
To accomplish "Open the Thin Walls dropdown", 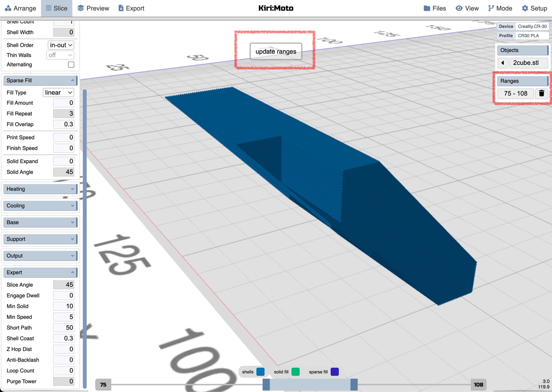I will point(60,55).
